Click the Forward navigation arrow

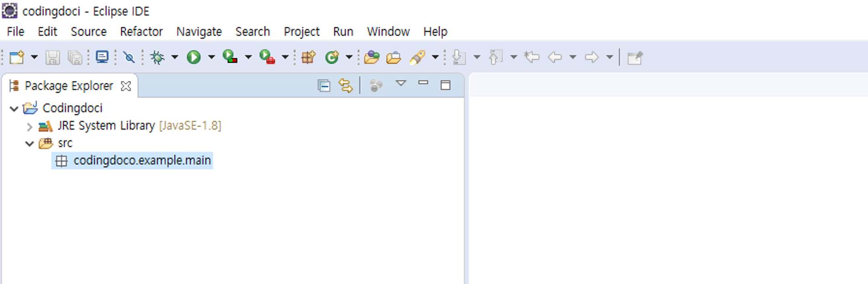tap(591, 57)
